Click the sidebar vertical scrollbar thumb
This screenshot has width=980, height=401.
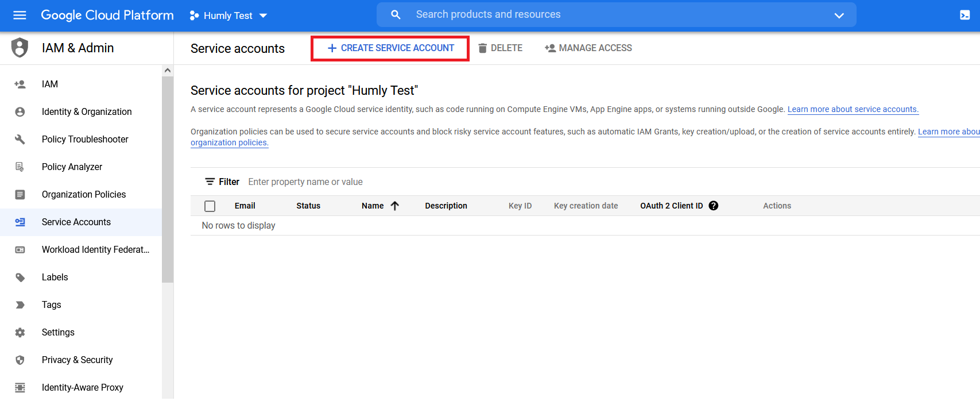(x=168, y=179)
